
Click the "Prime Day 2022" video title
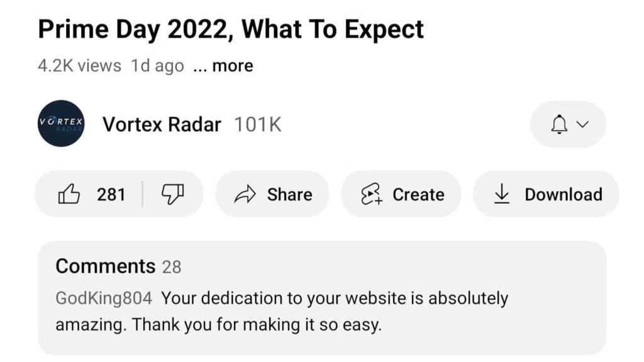[x=231, y=30]
